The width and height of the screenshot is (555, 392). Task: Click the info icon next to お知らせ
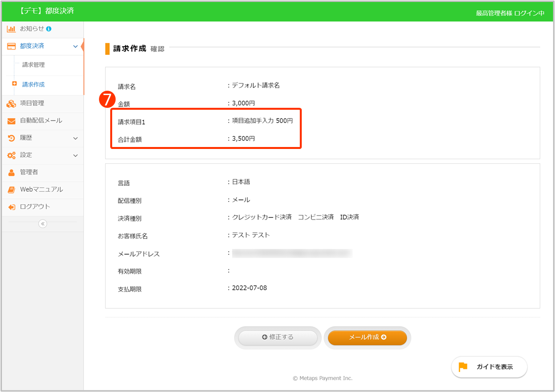click(x=49, y=29)
